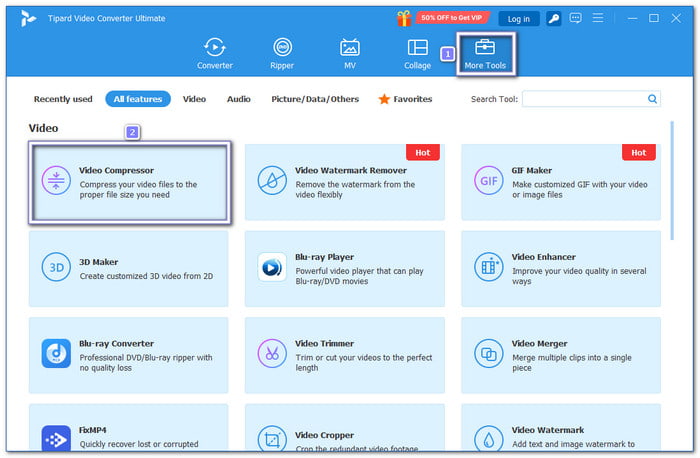The height and width of the screenshot is (458, 700).
Task: Click "Create customized 3D video" description
Action: 146,276
